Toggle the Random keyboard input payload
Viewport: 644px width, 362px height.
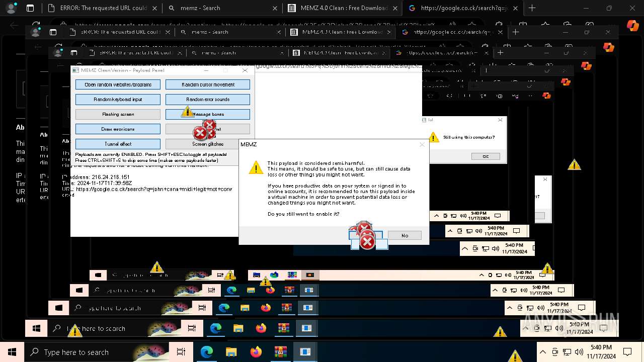[x=118, y=100]
